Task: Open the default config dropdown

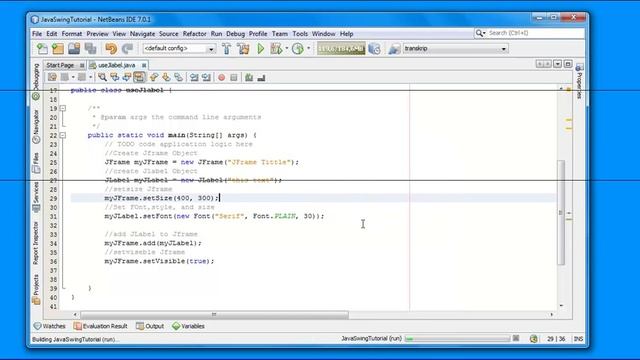Action: click(x=211, y=49)
